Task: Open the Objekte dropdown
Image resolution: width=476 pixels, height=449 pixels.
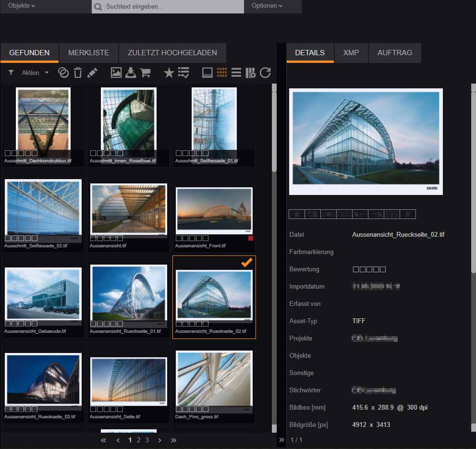Action: click(21, 6)
